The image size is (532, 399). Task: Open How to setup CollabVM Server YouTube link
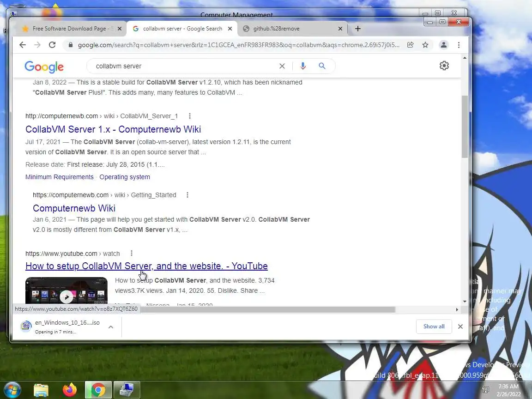(146, 266)
